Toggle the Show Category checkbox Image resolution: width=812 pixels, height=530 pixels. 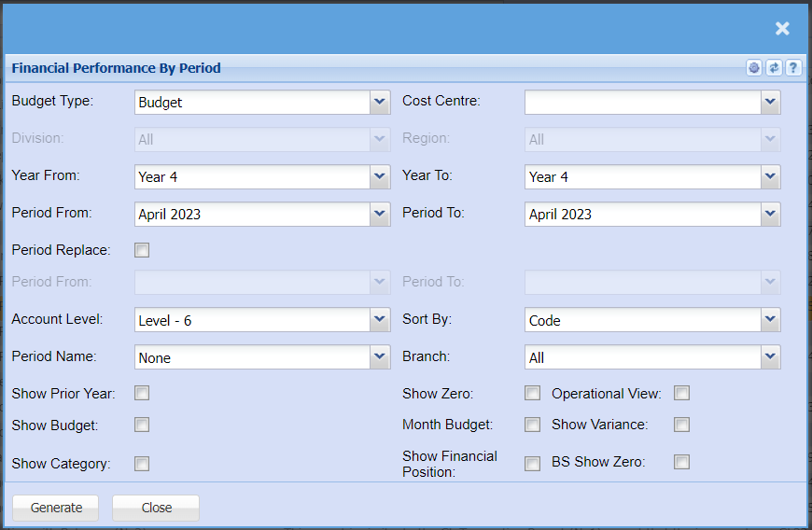[x=142, y=464]
